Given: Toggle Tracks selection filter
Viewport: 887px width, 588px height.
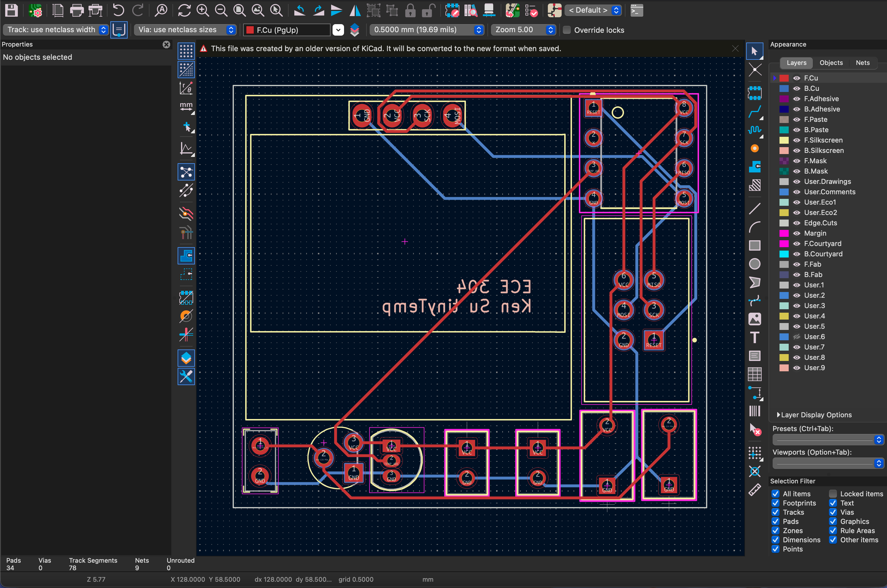Looking at the screenshot, I should tap(775, 512).
